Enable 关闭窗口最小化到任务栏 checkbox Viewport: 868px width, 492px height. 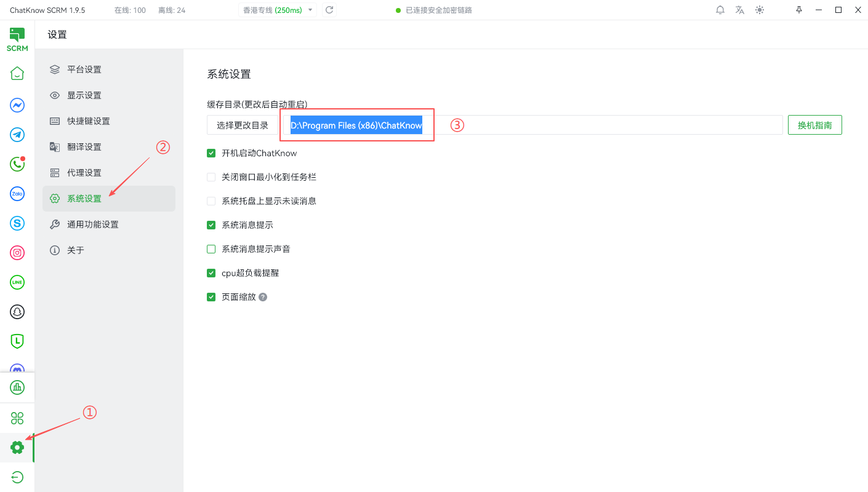tap(211, 177)
